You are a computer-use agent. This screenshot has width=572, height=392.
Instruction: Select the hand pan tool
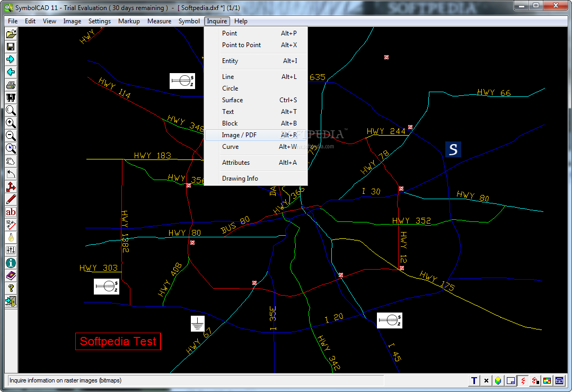[x=11, y=161]
